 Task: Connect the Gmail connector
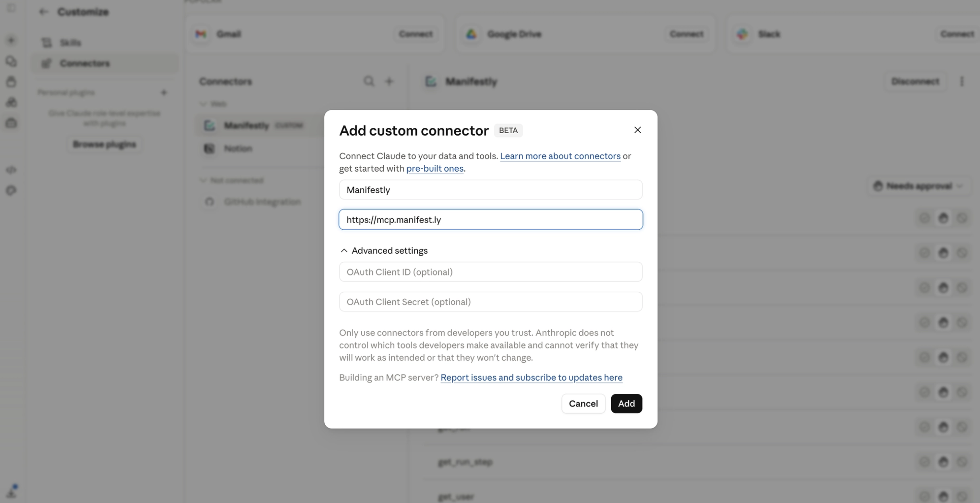tap(416, 34)
